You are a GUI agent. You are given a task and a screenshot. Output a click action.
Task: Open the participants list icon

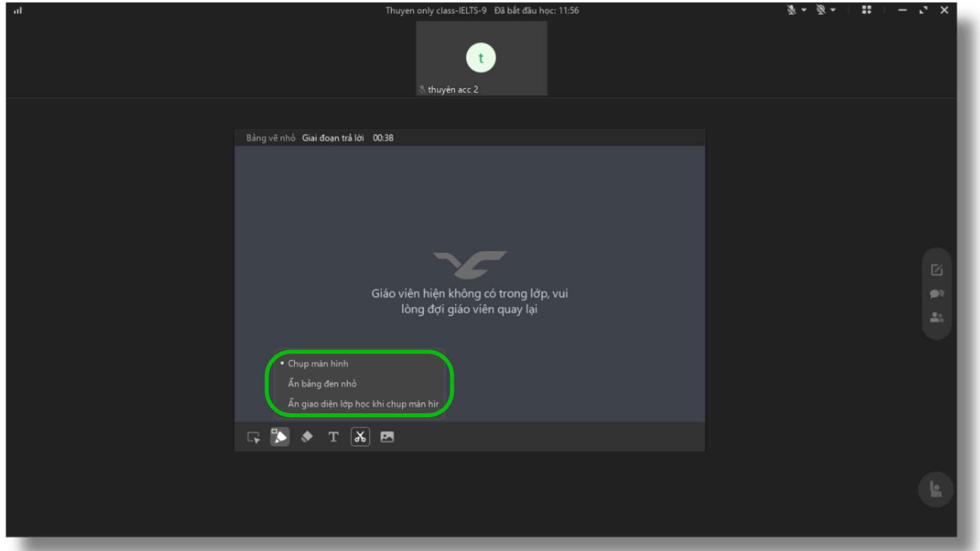click(937, 317)
